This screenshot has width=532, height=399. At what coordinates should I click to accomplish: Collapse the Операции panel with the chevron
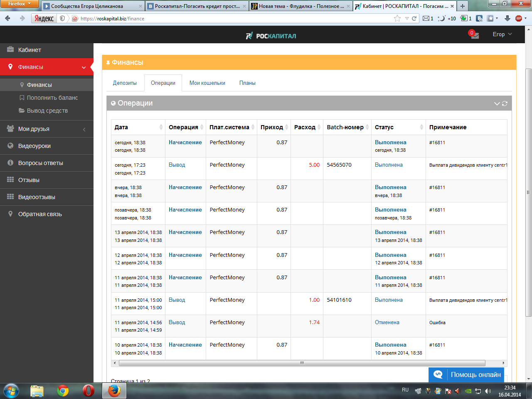497,103
